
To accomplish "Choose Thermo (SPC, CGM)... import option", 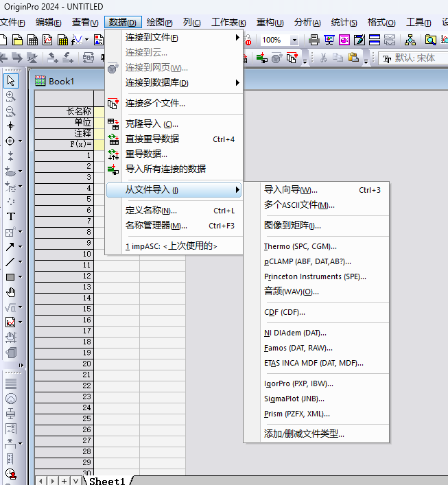I will point(316,246).
